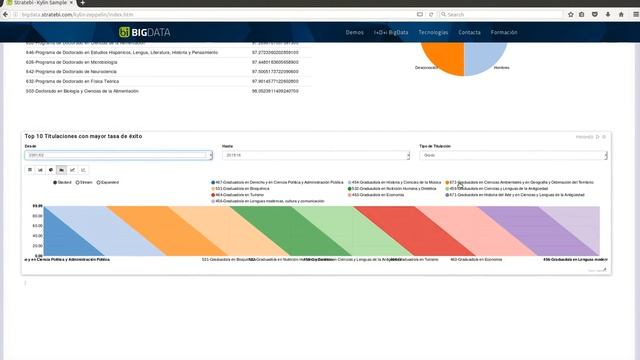The image size is (640, 360).
Task: Select the Expanded radio option
Action: (108, 182)
